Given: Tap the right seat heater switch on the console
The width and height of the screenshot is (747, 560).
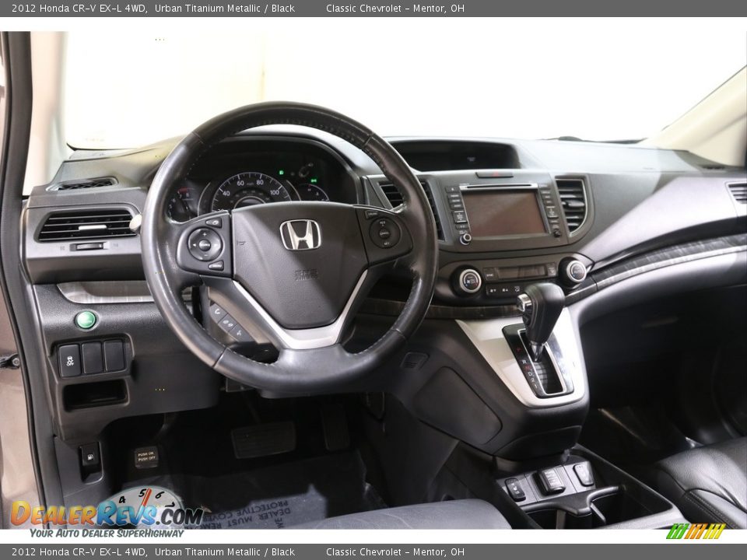Looking at the screenshot, I should (x=583, y=474).
